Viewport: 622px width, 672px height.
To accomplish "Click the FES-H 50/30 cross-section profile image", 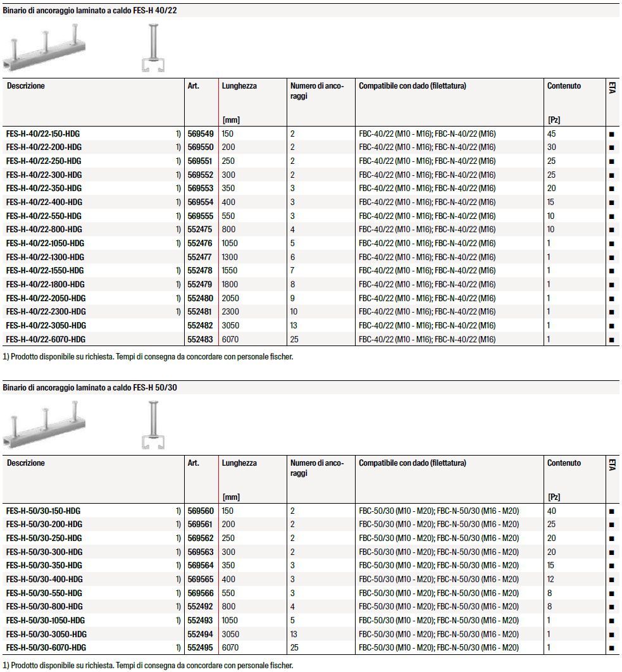I will point(152,426).
